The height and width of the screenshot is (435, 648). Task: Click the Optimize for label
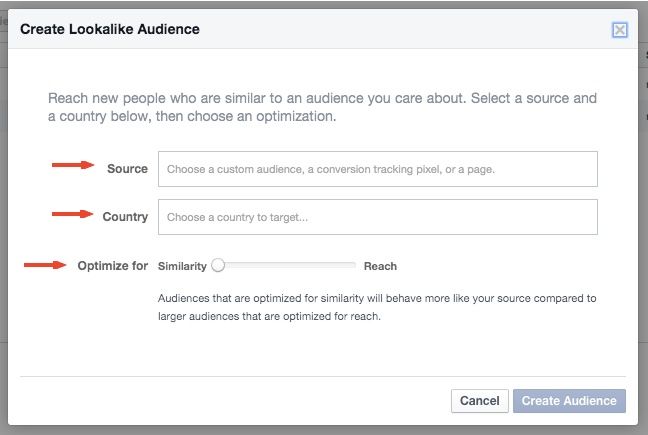pos(112,266)
